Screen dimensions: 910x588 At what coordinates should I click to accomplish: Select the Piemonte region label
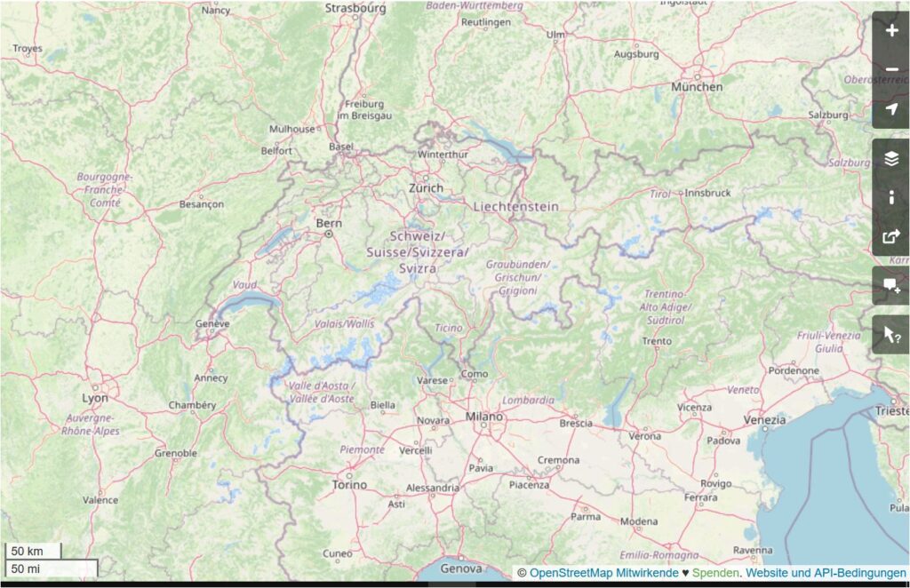coord(363,449)
